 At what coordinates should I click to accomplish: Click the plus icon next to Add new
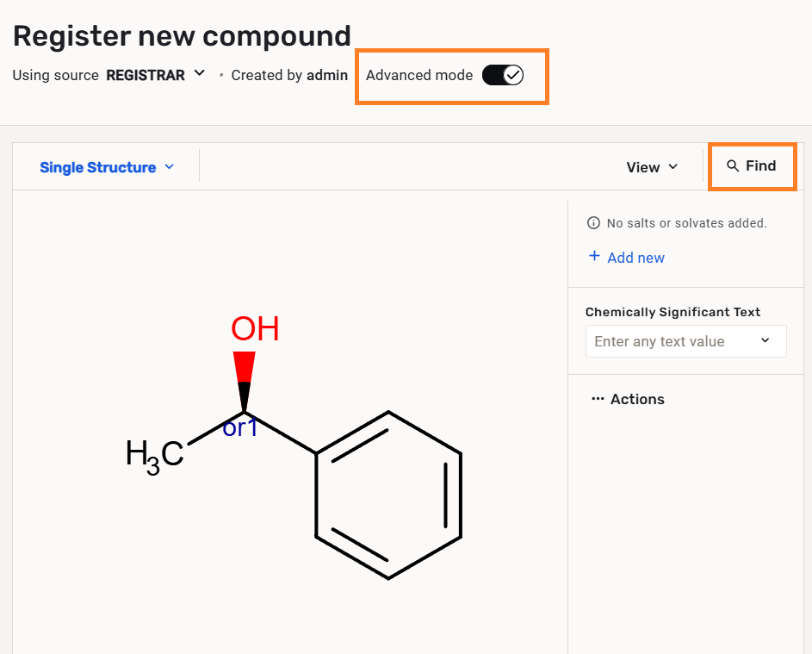coord(594,257)
